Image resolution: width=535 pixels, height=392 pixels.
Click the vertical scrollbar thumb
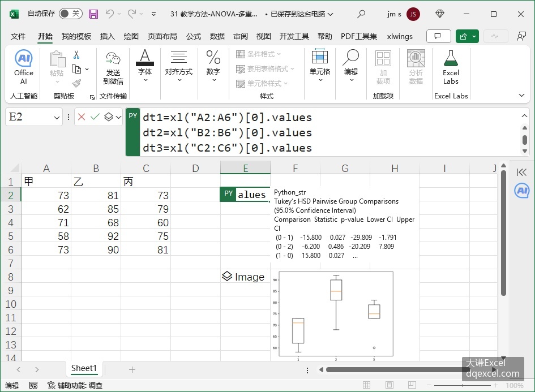point(503,233)
